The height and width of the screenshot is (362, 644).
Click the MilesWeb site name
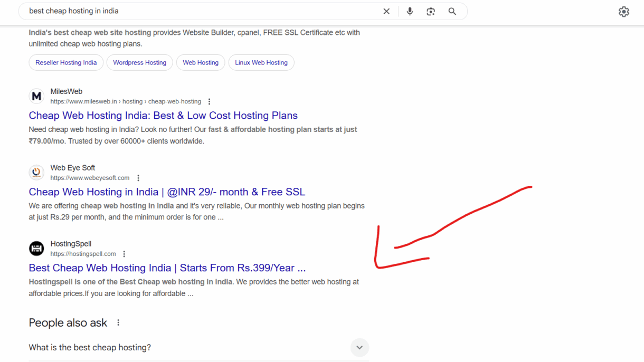[67, 91]
